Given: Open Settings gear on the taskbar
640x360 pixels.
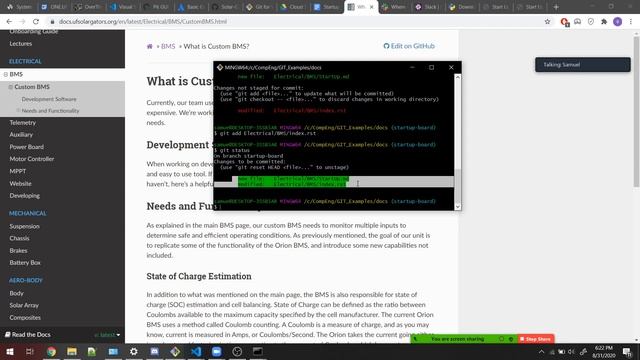Looking at the screenshot, I should click(133, 351).
